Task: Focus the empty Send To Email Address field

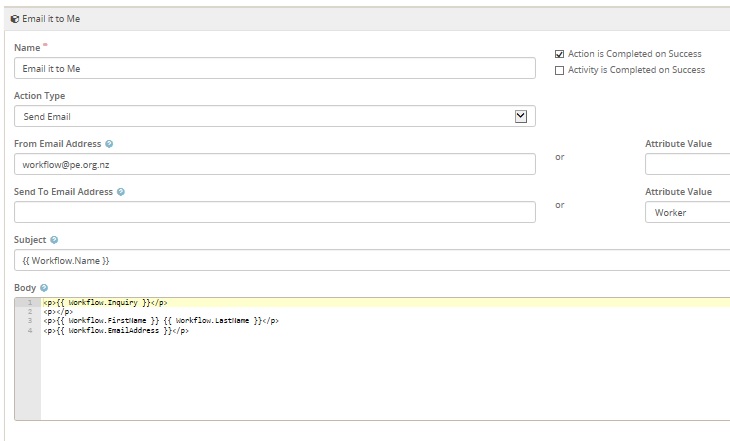Action: [275, 212]
